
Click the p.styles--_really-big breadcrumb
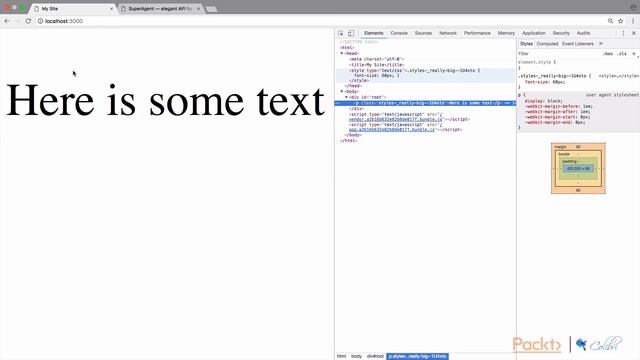click(418, 356)
